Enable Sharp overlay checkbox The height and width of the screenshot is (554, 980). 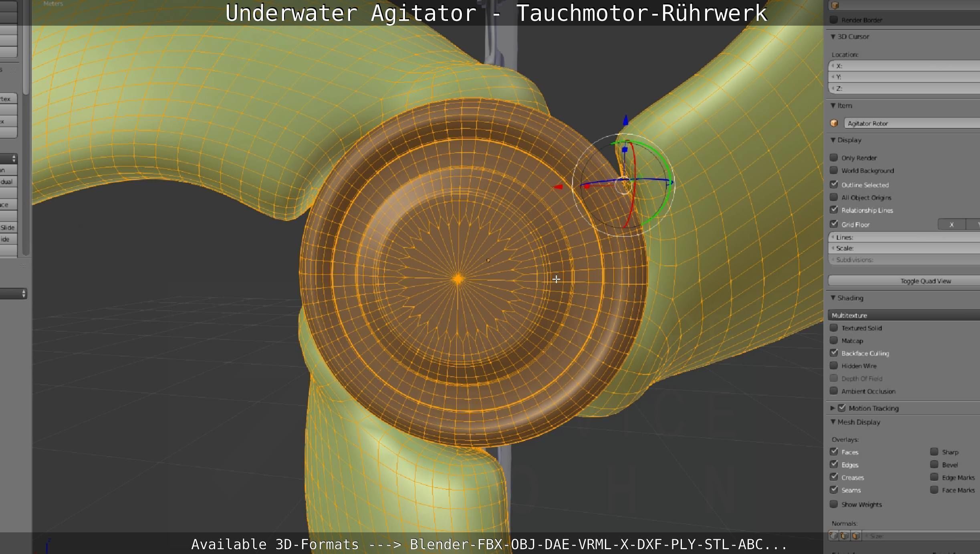point(934,452)
